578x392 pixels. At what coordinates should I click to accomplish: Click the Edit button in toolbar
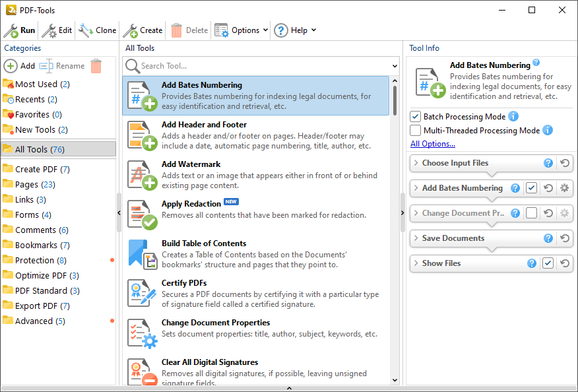(57, 30)
